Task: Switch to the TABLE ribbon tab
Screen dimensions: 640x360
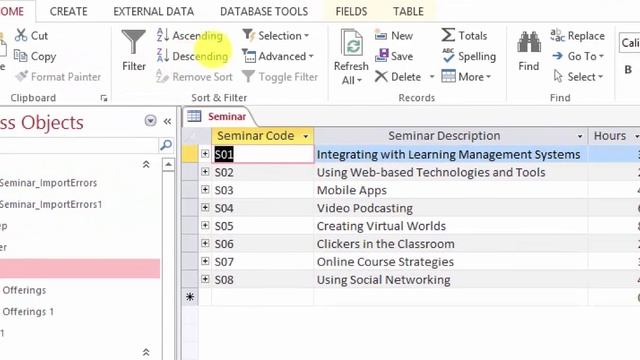Action: click(x=408, y=11)
